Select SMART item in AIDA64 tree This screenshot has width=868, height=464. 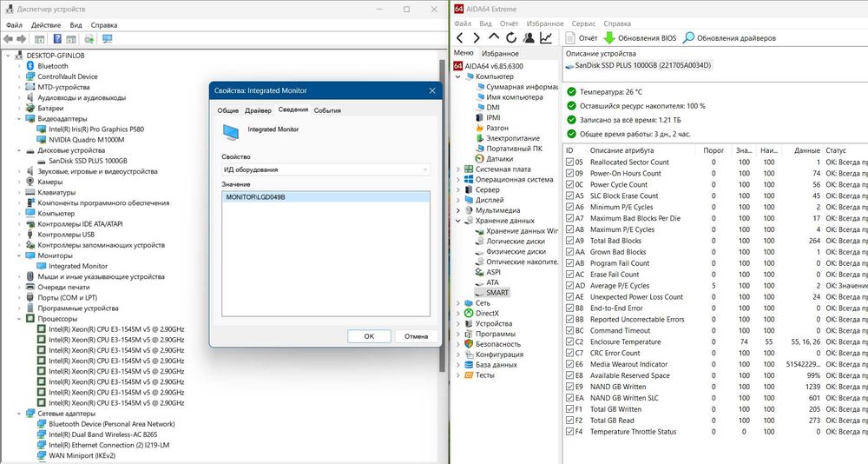point(497,293)
